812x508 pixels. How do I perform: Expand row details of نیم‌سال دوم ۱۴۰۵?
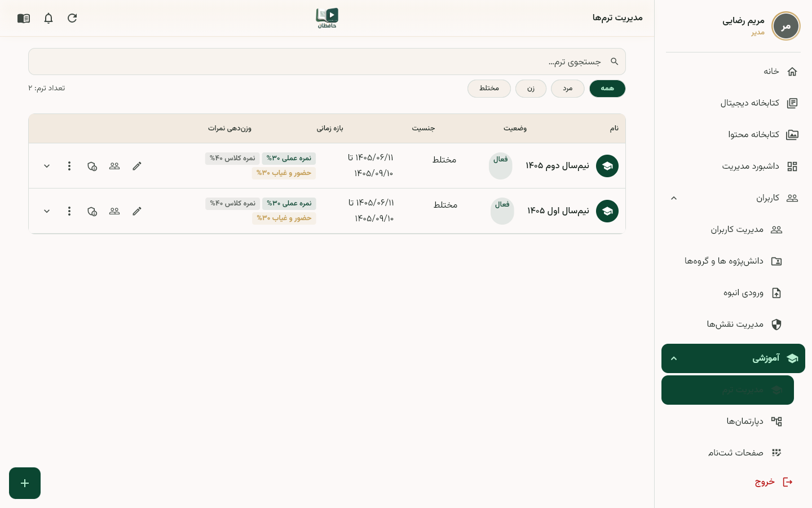pyautogui.click(x=47, y=166)
